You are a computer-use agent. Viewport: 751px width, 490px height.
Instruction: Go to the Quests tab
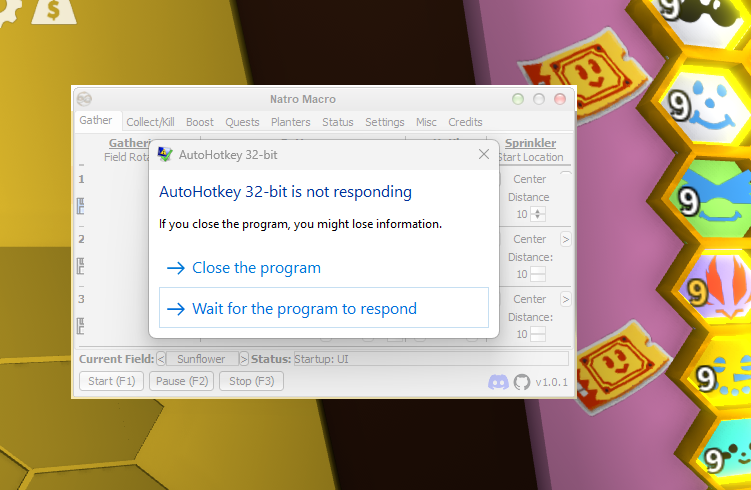pos(242,122)
